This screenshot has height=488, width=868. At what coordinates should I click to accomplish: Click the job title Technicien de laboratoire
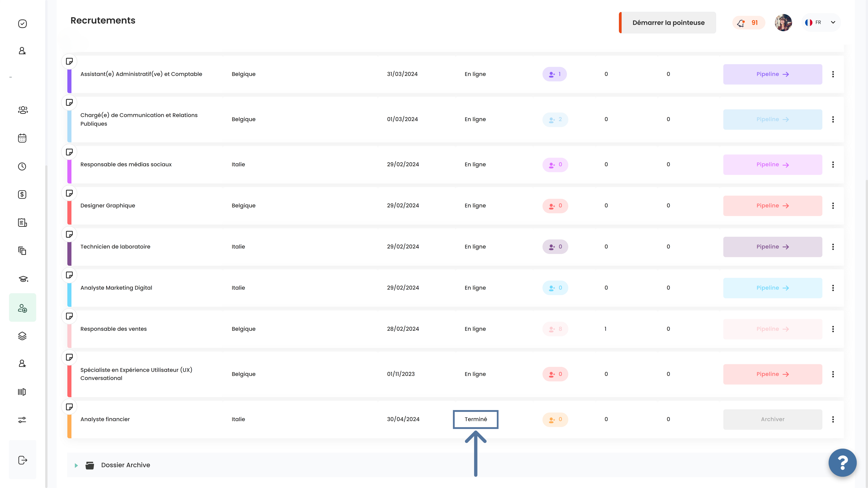point(115,247)
